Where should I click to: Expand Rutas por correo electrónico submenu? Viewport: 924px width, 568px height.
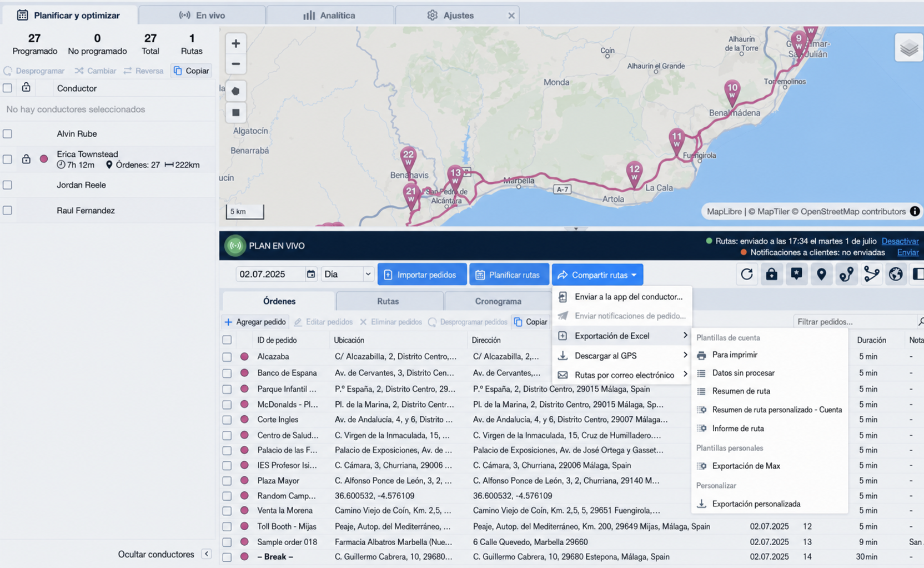point(622,375)
